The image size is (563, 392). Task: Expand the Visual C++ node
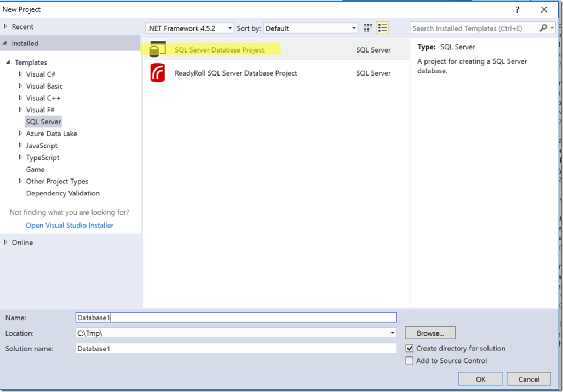coord(20,97)
